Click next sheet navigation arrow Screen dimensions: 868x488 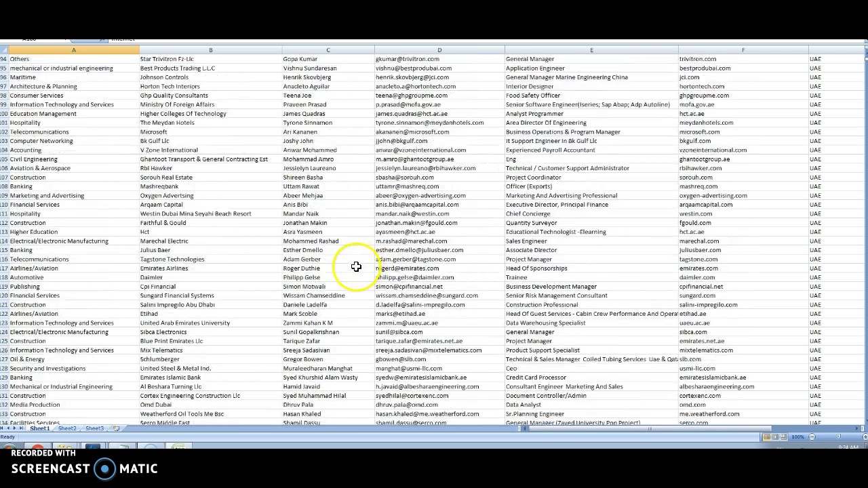click(x=14, y=428)
